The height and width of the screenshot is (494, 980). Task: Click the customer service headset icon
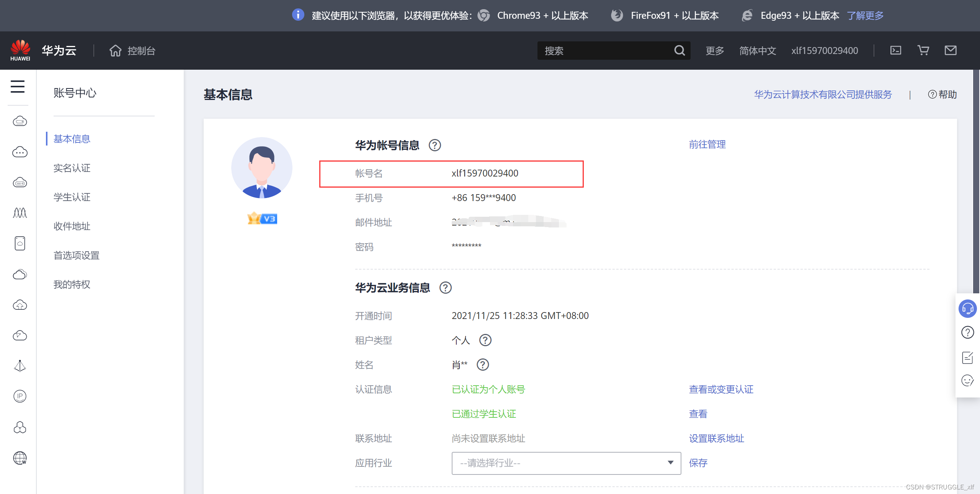[x=967, y=309]
